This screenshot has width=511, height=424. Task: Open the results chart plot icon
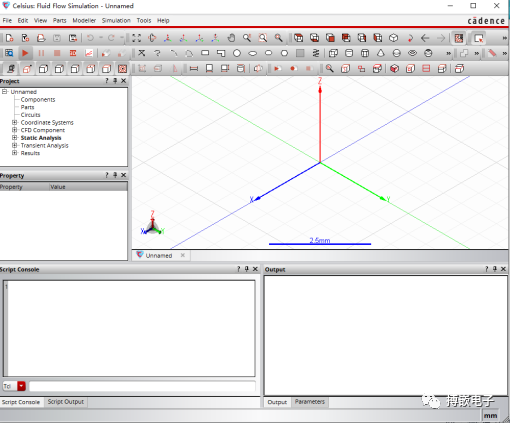[x=89, y=53]
